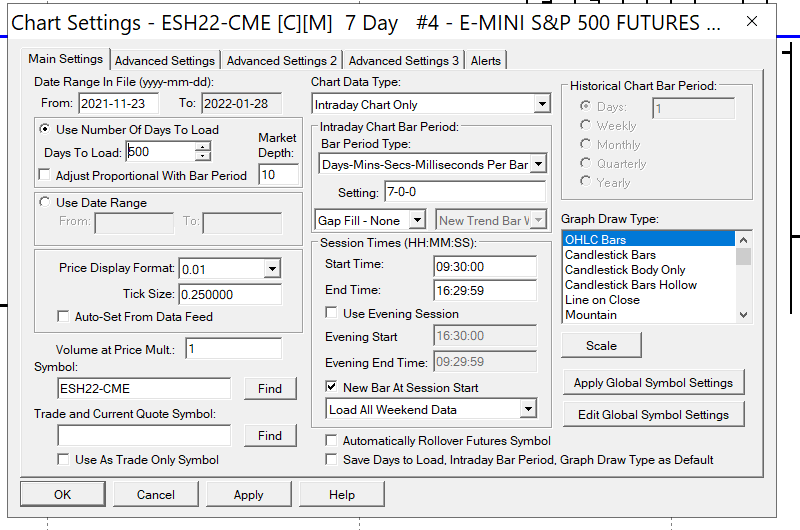Click Graph Draw Type list scroll up arrow

coord(743,240)
